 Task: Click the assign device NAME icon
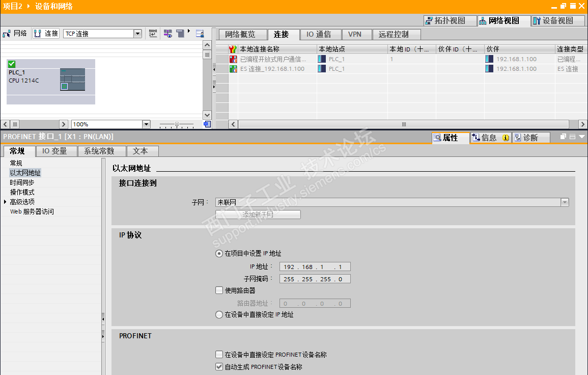pyautogui.click(x=153, y=34)
